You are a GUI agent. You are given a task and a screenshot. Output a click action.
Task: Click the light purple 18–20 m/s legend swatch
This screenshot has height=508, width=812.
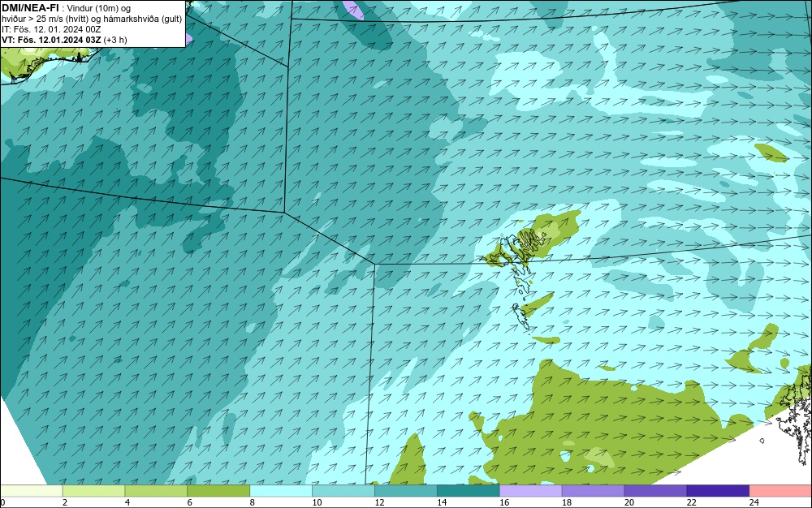click(593, 490)
